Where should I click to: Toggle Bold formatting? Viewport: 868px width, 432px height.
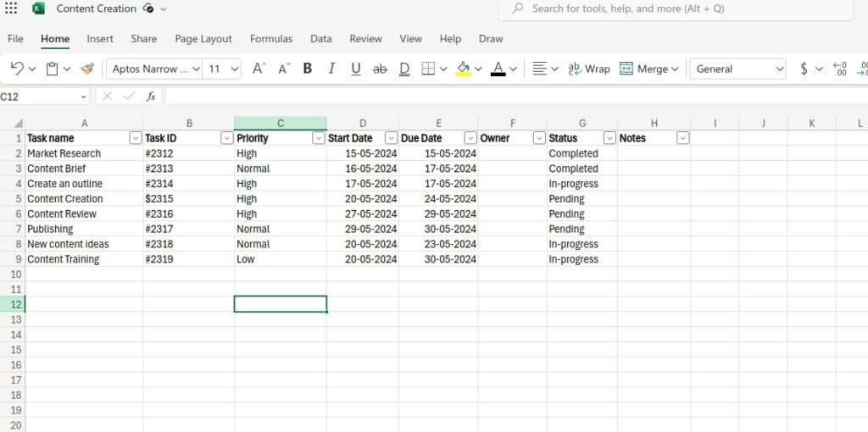[308, 69]
